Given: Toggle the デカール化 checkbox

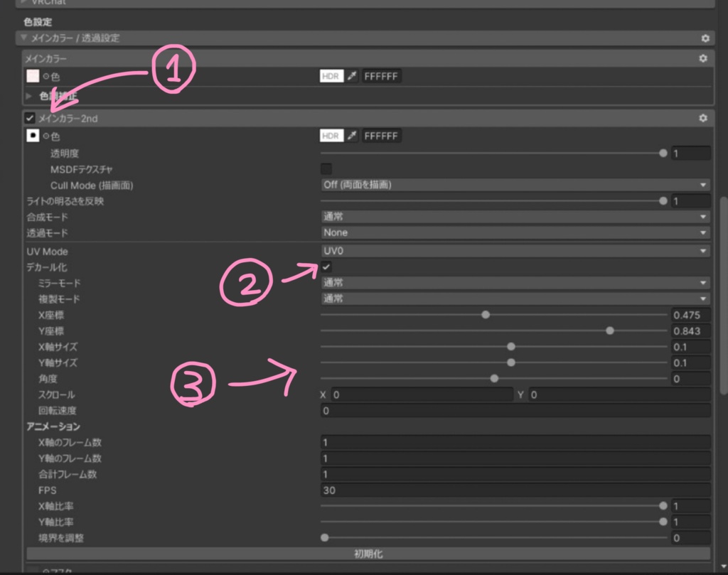Looking at the screenshot, I should click(326, 267).
